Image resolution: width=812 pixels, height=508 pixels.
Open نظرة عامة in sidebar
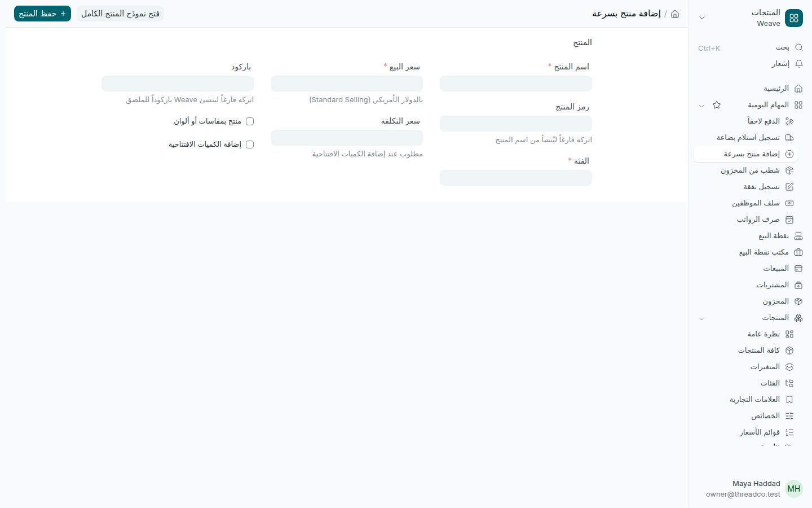745,334
